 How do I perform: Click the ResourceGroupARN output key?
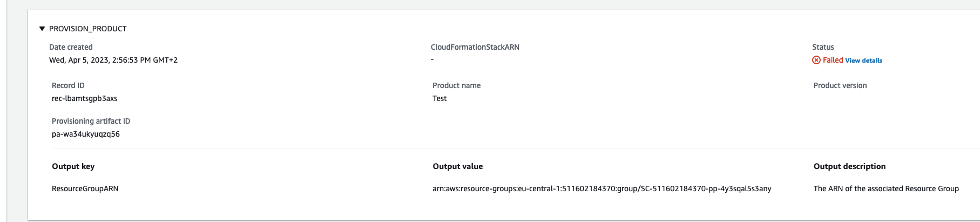pos(85,189)
